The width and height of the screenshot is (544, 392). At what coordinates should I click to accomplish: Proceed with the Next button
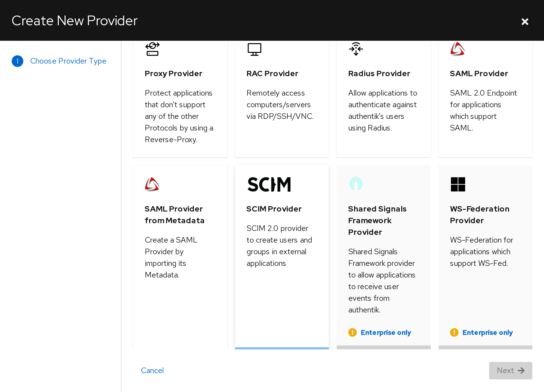point(510,370)
